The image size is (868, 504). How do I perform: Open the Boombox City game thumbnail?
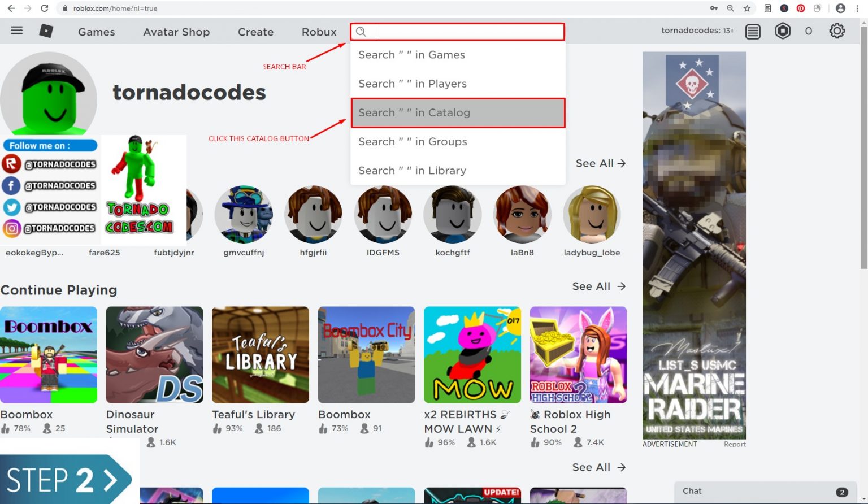(x=366, y=355)
